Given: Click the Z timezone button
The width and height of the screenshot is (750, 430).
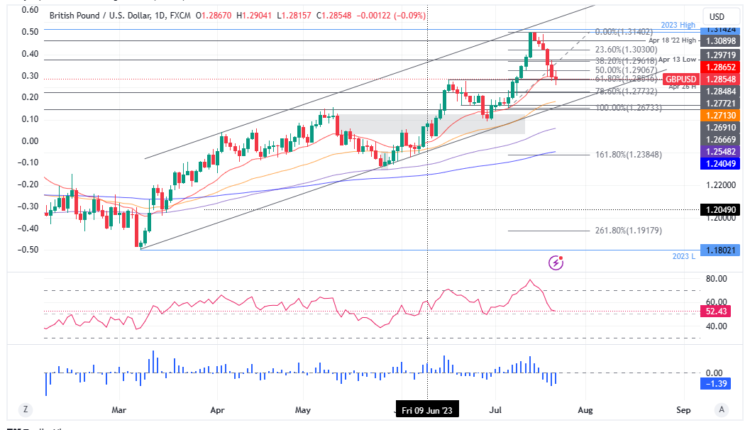Looking at the screenshot, I should tap(23, 410).
